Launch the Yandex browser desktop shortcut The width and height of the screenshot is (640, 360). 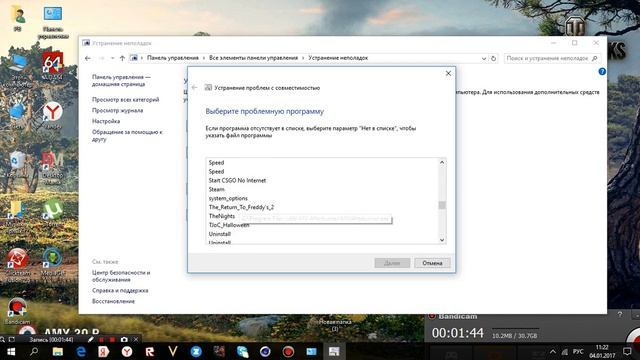53,112
